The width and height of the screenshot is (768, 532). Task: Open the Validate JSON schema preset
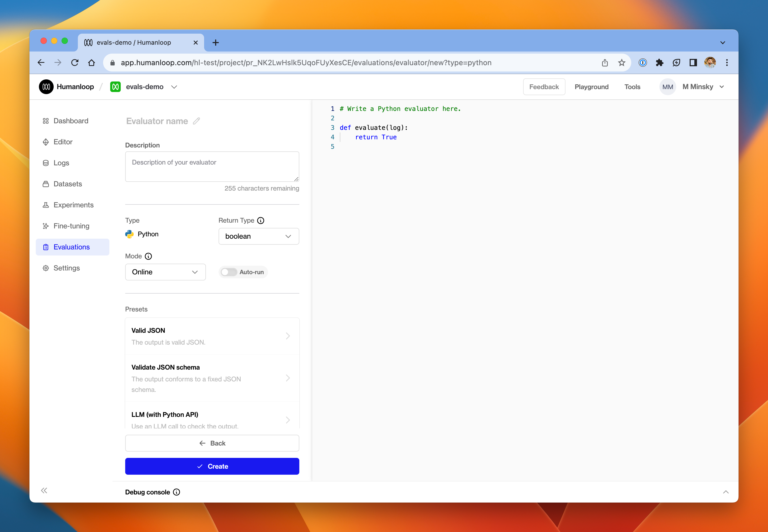(x=212, y=378)
